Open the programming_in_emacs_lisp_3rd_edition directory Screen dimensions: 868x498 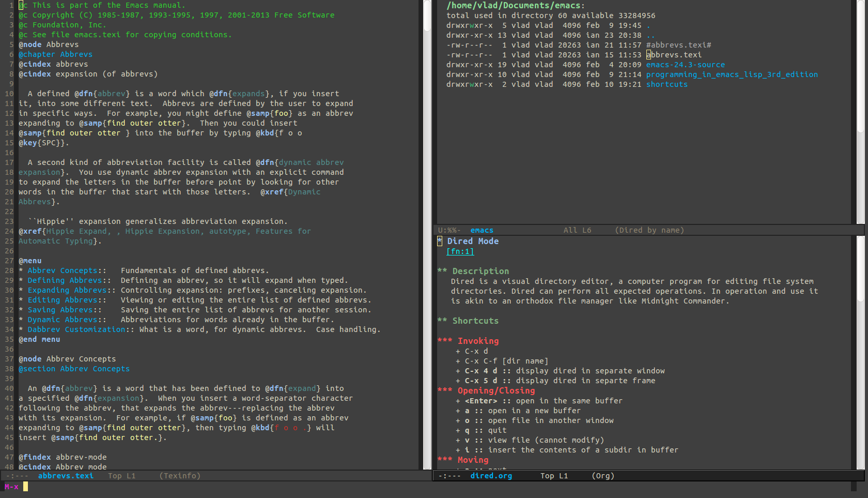click(732, 74)
